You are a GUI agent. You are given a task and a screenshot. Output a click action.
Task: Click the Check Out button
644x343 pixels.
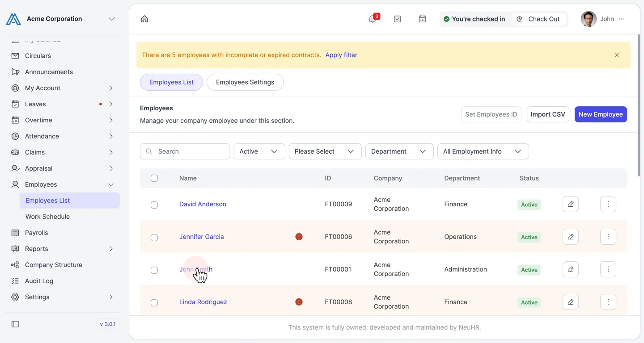[539, 19]
